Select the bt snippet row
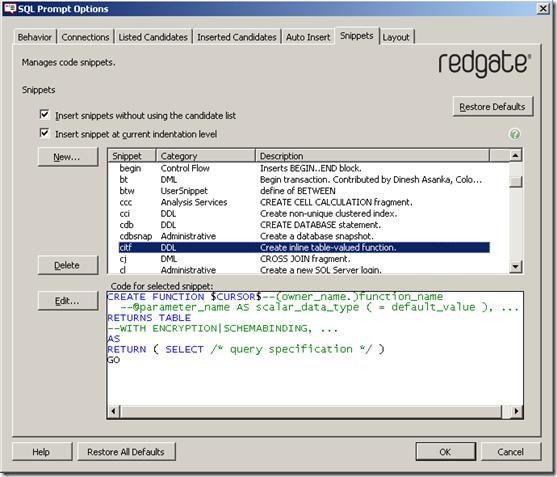Viewport: 557px width, 477px height. (304, 179)
